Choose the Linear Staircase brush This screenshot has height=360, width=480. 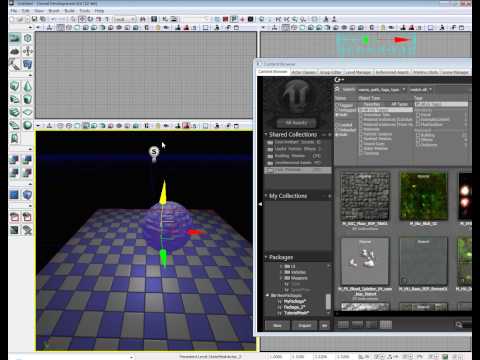pos(15,112)
